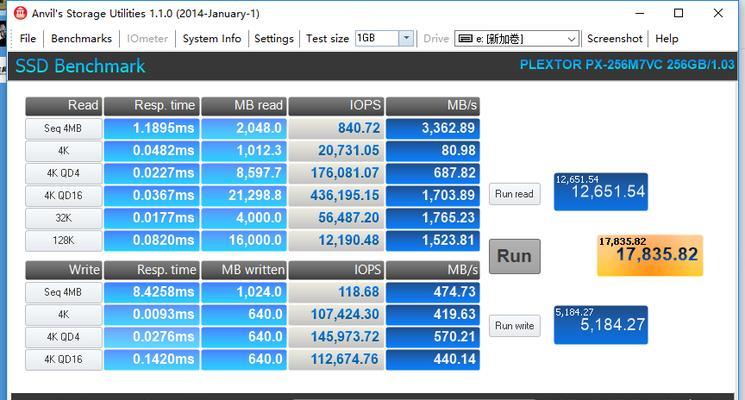The image size is (745, 400).
Task: Click the 16,000.0 MB read value
Action: (244, 240)
